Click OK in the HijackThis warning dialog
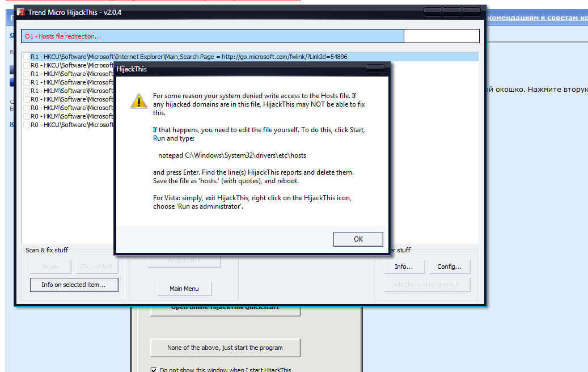Image resolution: width=588 pixels, height=372 pixels. pyautogui.click(x=358, y=239)
